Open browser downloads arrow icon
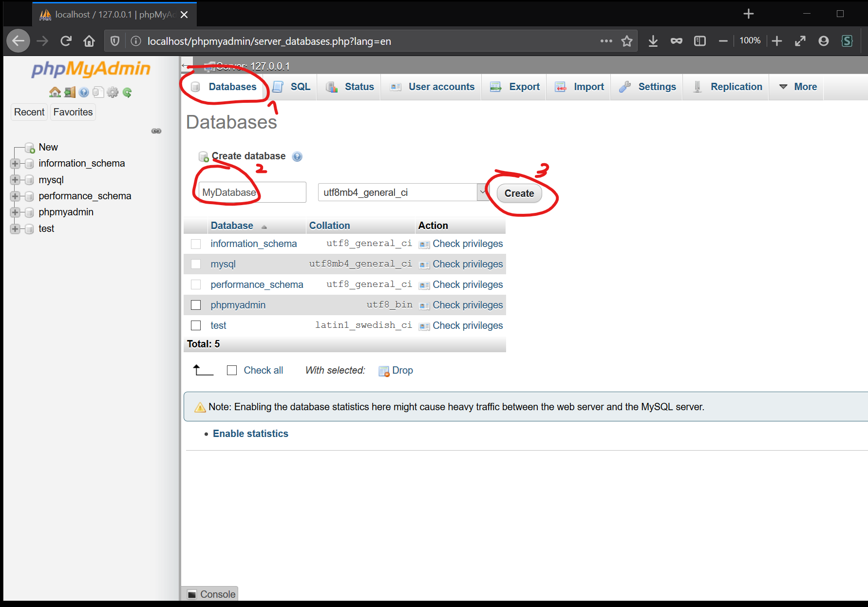 [653, 41]
